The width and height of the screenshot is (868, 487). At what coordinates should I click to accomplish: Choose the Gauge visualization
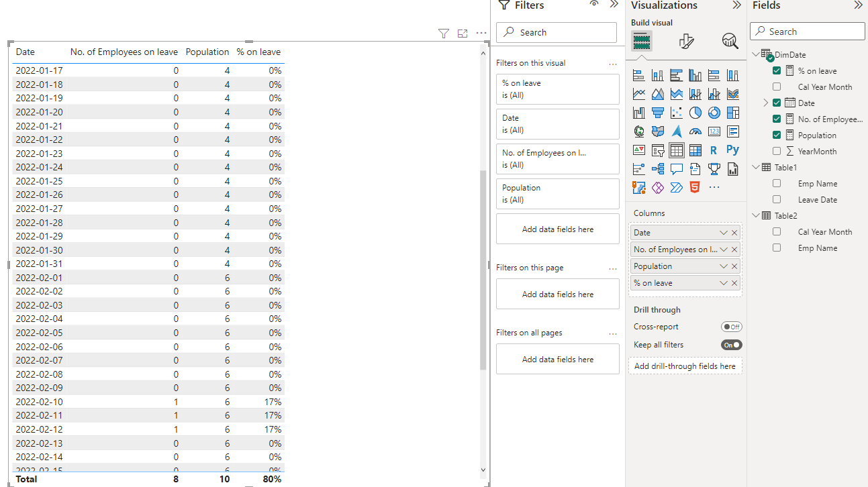695,131
